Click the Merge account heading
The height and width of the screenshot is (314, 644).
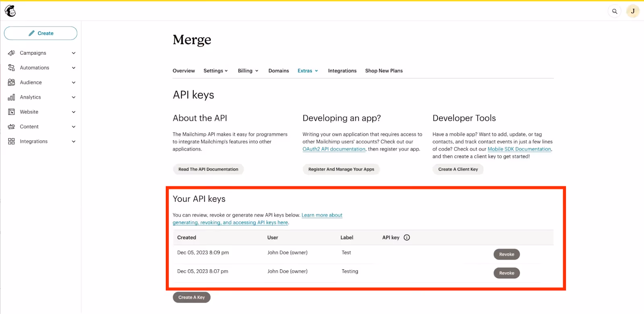[192, 40]
